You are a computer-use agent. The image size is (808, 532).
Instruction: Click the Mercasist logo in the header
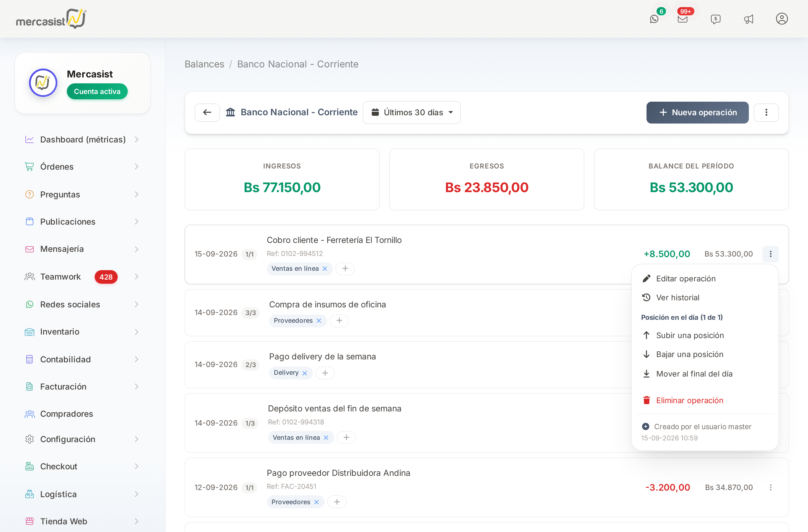51,19
